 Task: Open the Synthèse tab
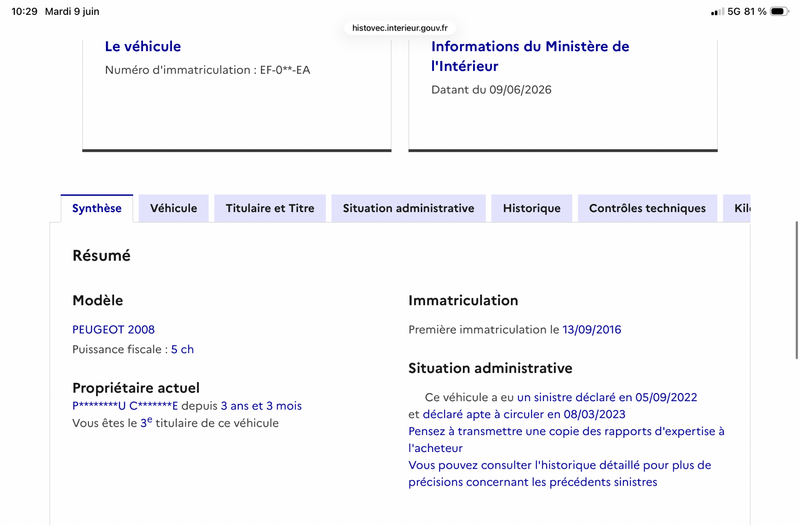click(x=96, y=208)
